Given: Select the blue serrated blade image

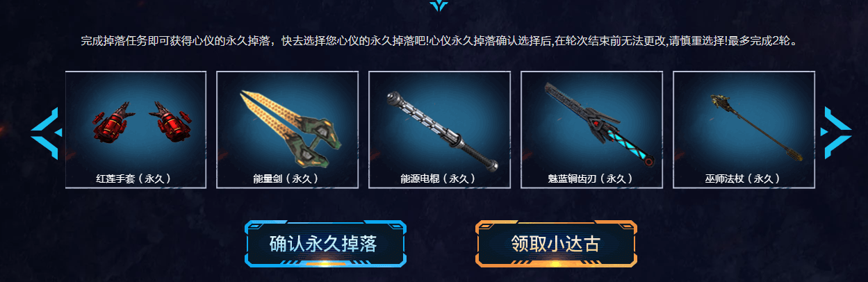Looking at the screenshot, I should (x=593, y=122).
